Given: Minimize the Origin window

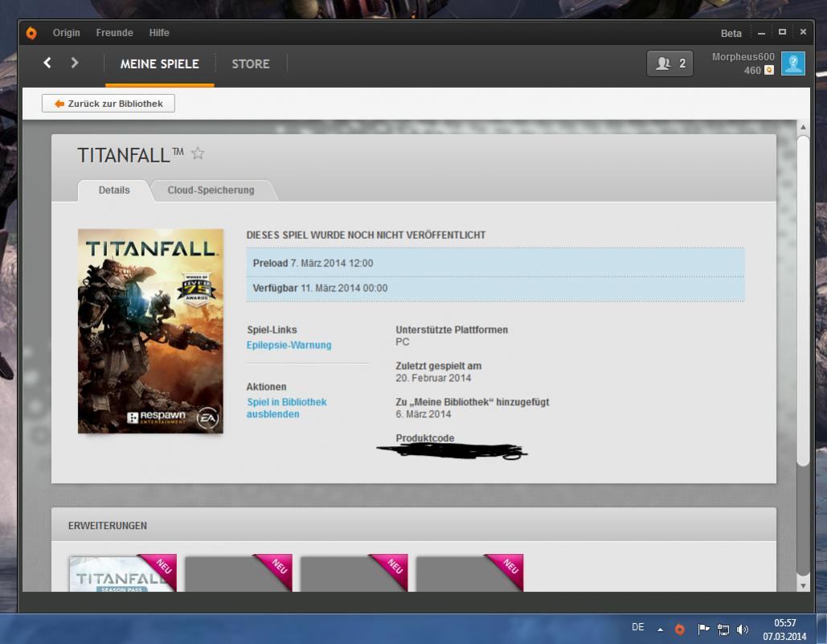Looking at the screenshot, I should (x=761, y=33).
